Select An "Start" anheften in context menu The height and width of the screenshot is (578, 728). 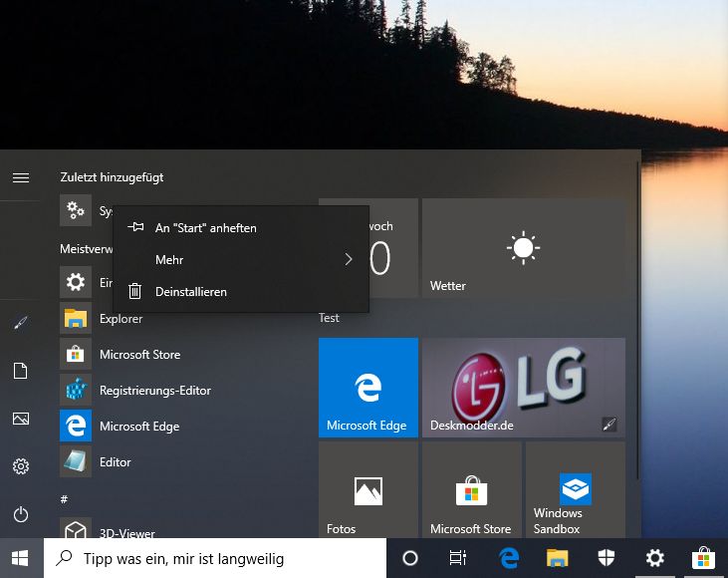(x=241, y=227)
